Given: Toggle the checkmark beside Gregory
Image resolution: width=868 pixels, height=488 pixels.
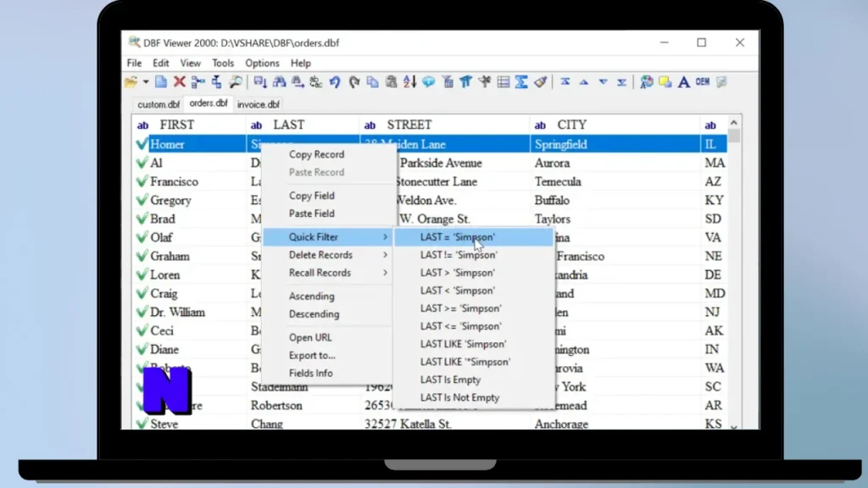Looking at the screenshot, I should [x=142, y=200].
